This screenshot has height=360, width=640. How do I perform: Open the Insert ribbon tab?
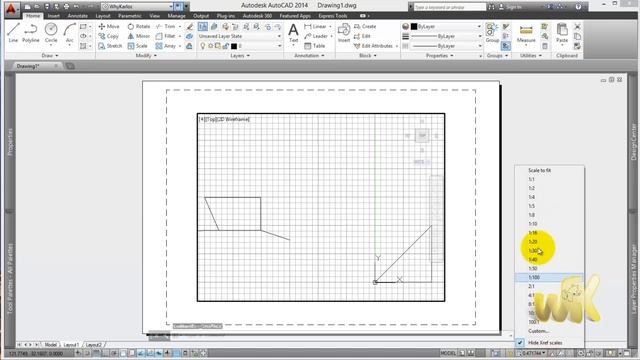(x=53, y=16)
